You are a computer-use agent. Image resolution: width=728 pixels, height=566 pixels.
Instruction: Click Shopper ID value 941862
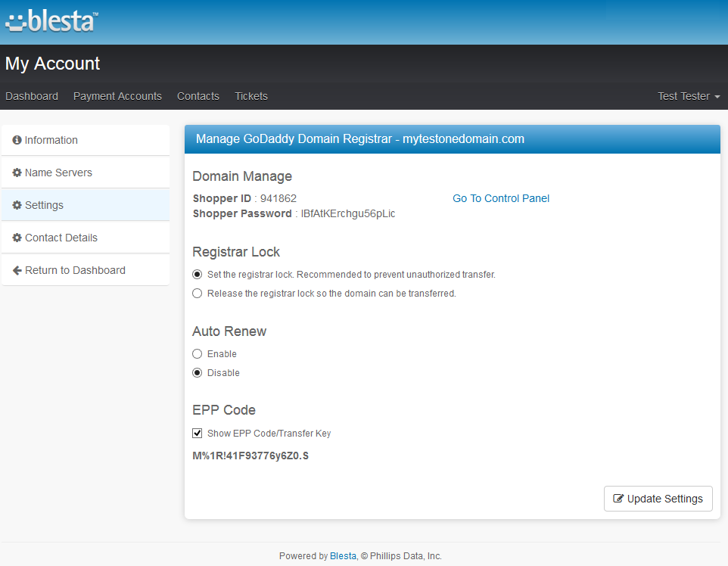[x=278, y=198]
